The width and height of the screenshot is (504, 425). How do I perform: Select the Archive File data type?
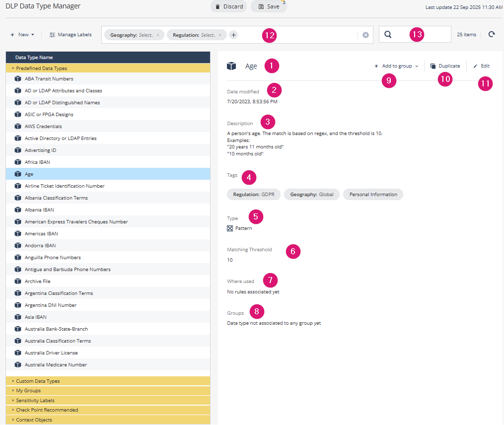(x=37, y=282)
